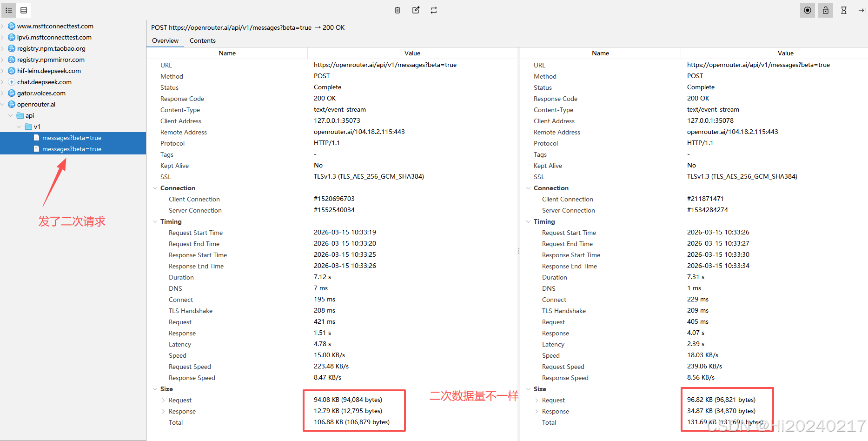
Task: Click the compose/edit request icon
Action: click(416, 10)
